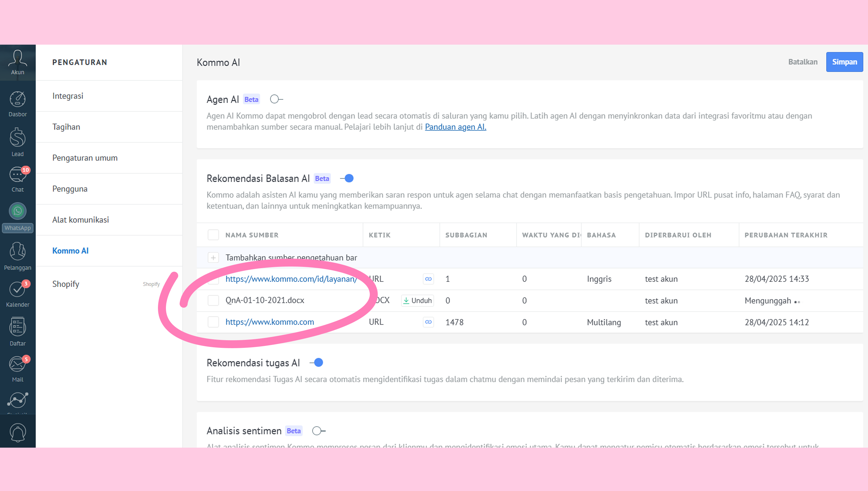Click the plus icon to add knowledge source
The width and height of the screenshot is (868, 491).
[x=213, y=258]
